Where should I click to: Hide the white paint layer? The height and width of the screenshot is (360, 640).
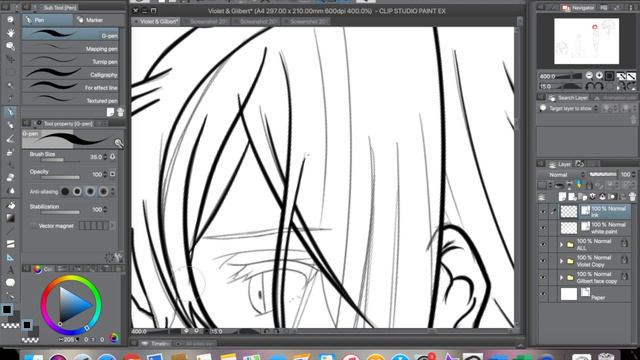[x=543, y=228]
